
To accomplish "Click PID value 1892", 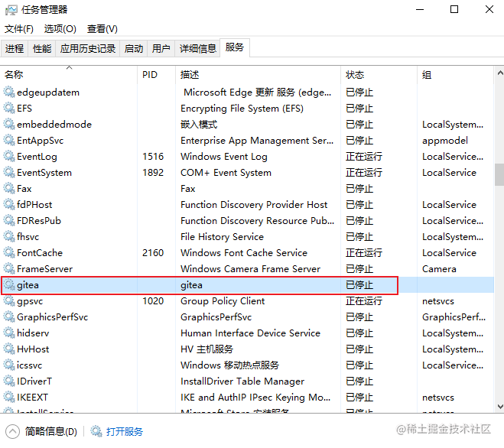I will coord(153,173).
